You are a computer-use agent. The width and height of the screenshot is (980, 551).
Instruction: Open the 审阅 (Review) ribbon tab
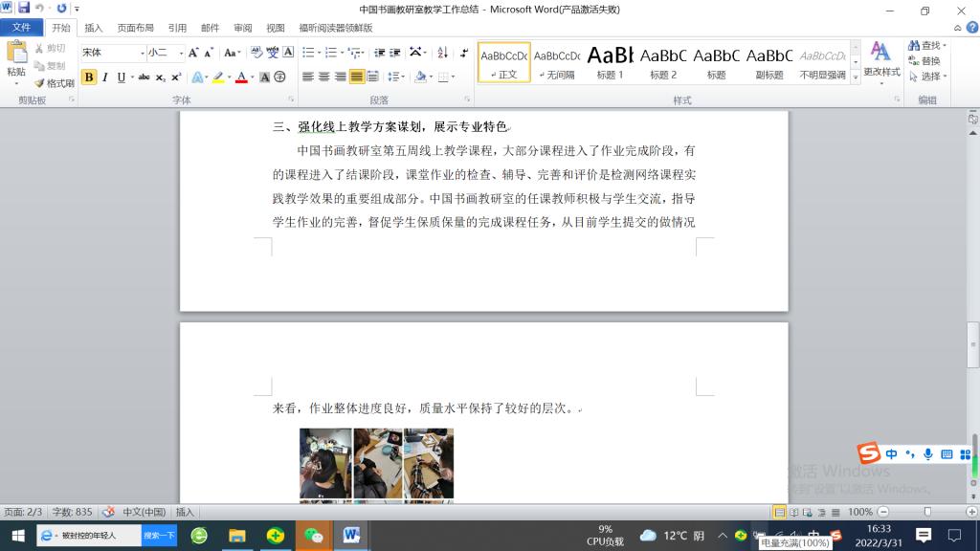pyautogui.click(x=243, y=28)
